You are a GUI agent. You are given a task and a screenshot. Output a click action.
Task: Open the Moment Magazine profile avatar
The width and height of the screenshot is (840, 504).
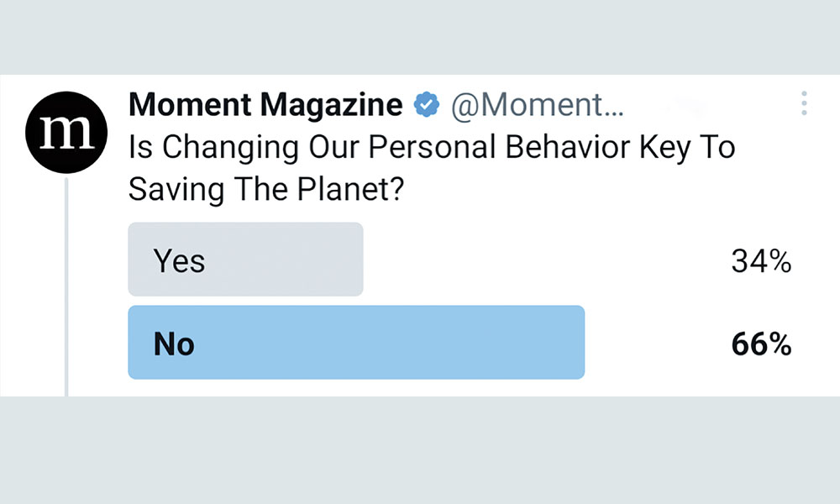[66, 132]
